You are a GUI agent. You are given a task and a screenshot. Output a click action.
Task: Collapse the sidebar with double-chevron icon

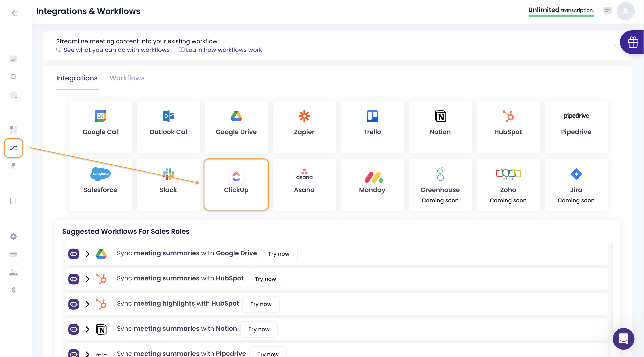[15, 13]
